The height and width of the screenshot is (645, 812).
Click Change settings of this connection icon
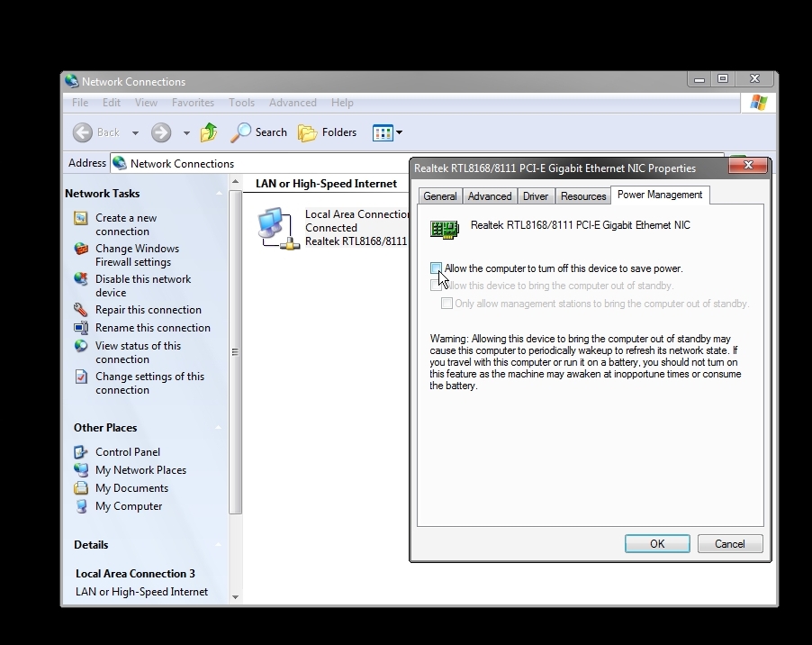click(81, 377)
